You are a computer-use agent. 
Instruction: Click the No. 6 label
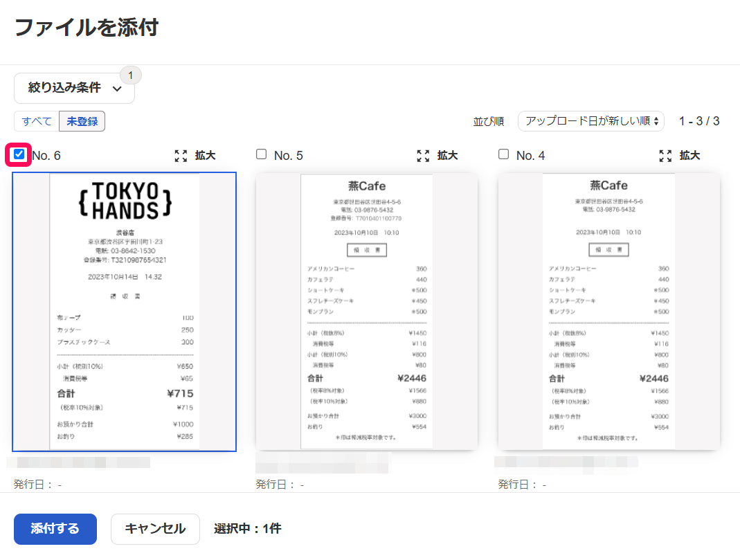[46, 156]
